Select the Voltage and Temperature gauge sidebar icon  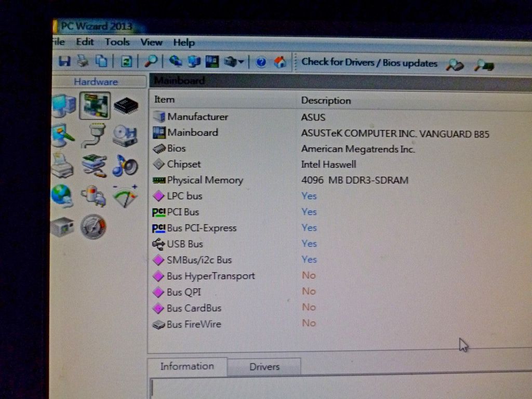(125, 196)
